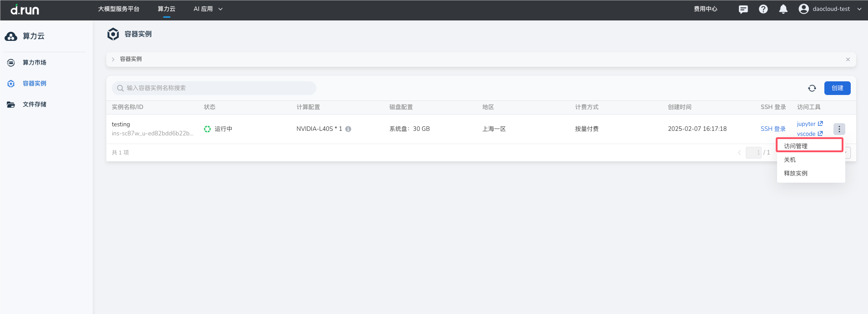Screen dimensions: 868x314
Task: Switch to 大模型服务平台 tab
Action: click(119, 9)
